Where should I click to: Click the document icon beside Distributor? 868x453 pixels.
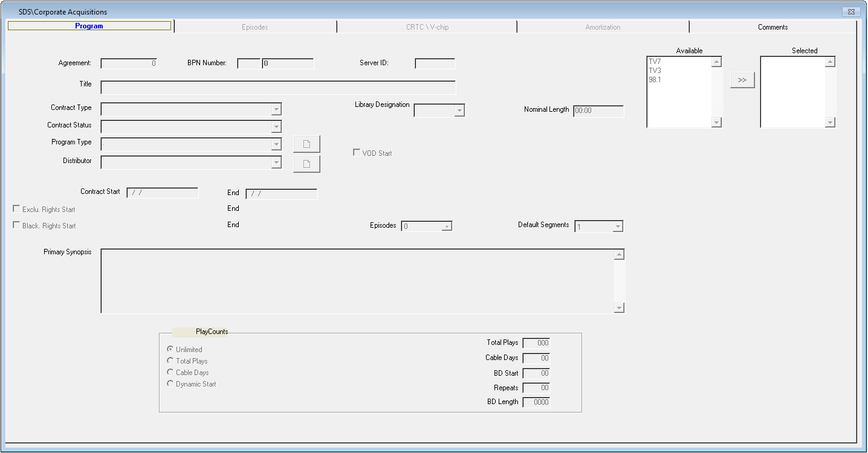coord(306,164)
